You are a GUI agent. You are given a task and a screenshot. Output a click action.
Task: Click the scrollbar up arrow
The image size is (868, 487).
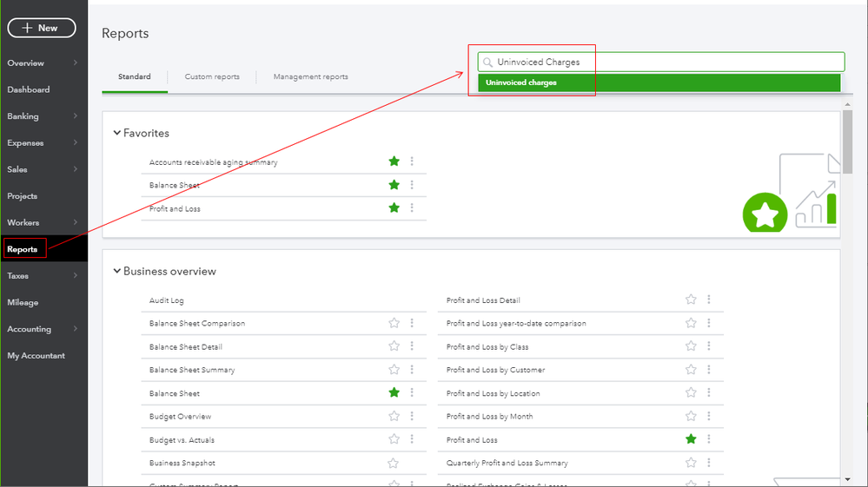pos(847,104)
